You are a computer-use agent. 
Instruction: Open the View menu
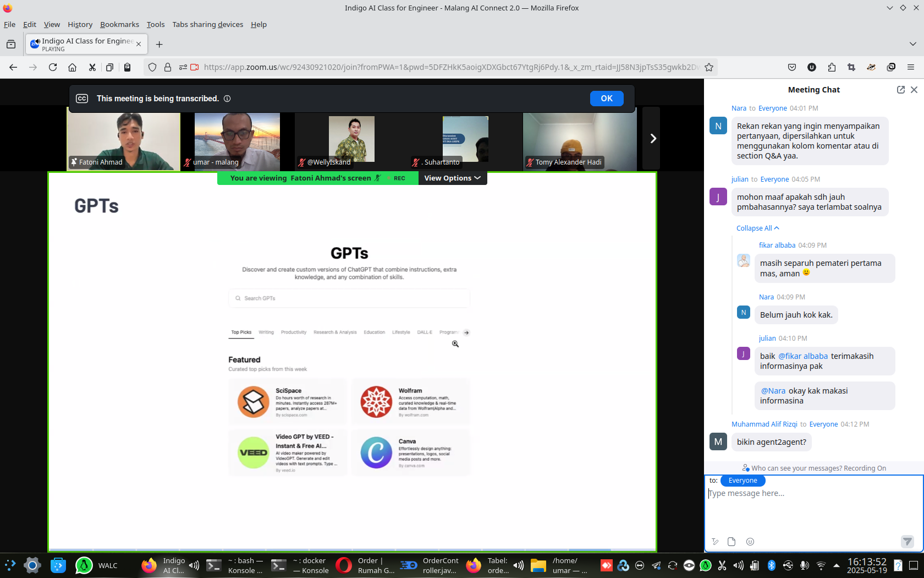click(52, 24)
